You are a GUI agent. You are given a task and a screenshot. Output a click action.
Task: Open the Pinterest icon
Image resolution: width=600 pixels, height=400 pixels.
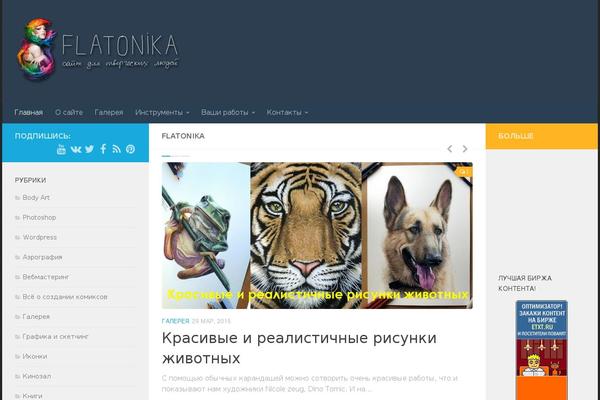point(130,149)
